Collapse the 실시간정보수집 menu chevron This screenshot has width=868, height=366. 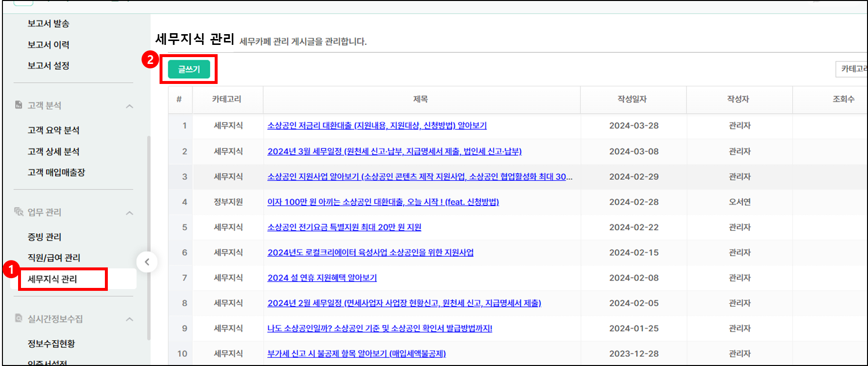click(x=129, y=319)
